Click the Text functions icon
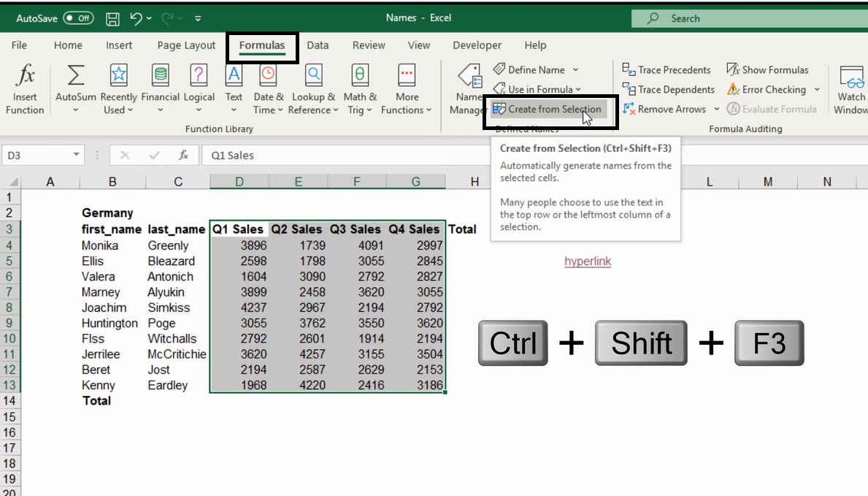 coord(234,74)
